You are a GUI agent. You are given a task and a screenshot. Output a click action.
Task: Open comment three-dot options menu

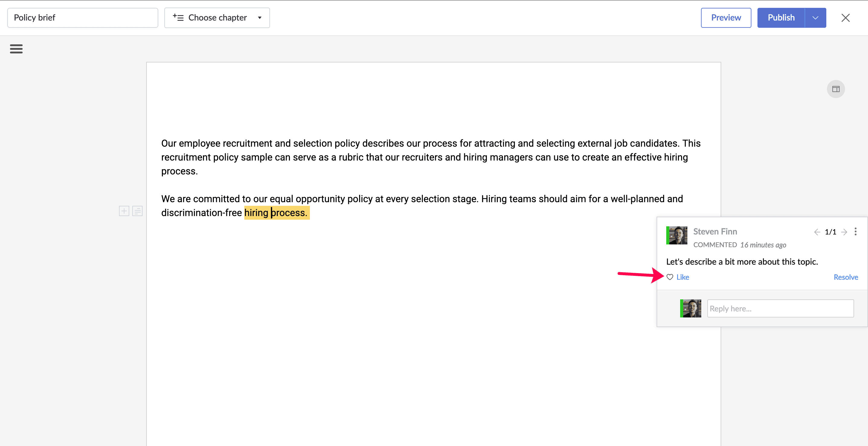coord(856,231)
